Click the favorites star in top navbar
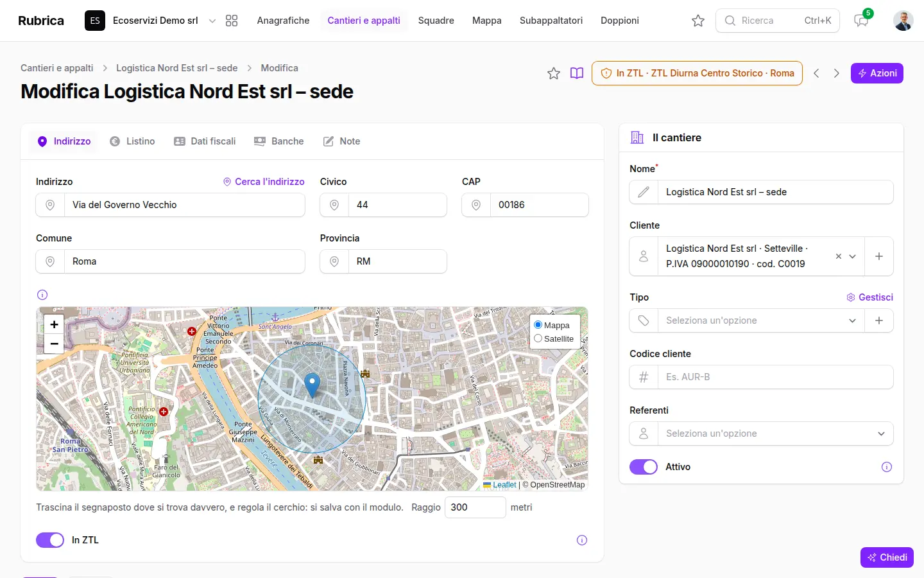The width and height of the screenshot is (924, 578). (698, 21)
